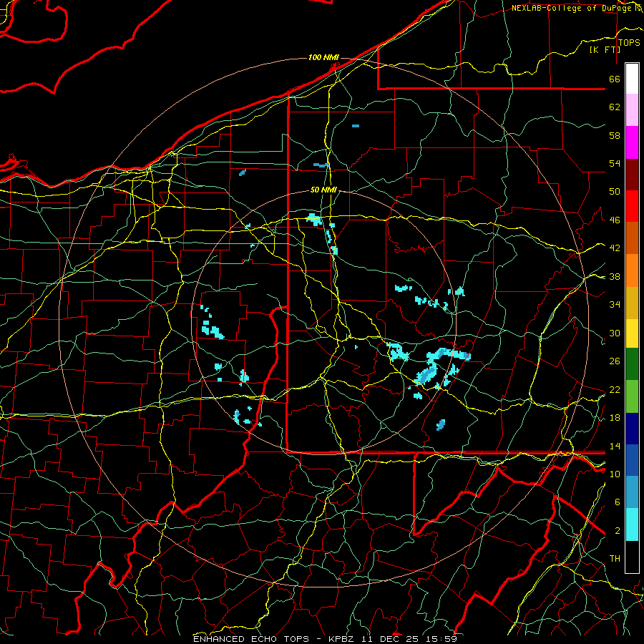Click the navy 14-18 kft legend swatch
Image resolution: width=644 pixels, height=644 pixels.
pyautogui.click(x=632, y=429)
